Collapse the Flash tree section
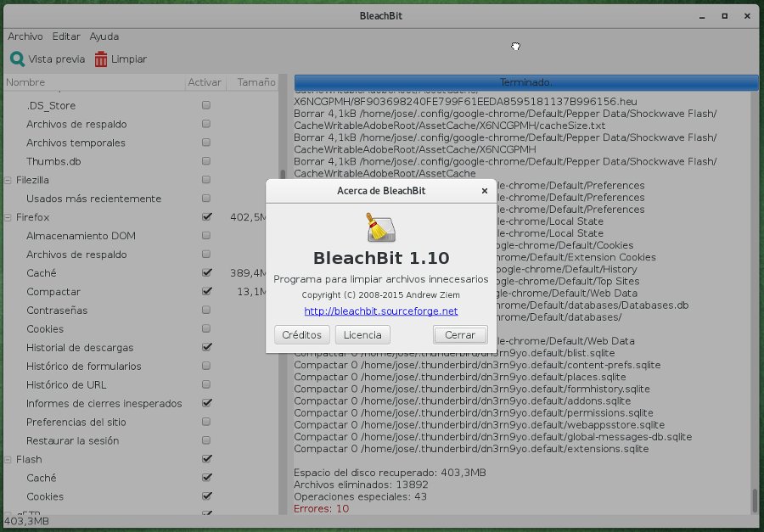This screenshot has width=764, height=532. 7,459
